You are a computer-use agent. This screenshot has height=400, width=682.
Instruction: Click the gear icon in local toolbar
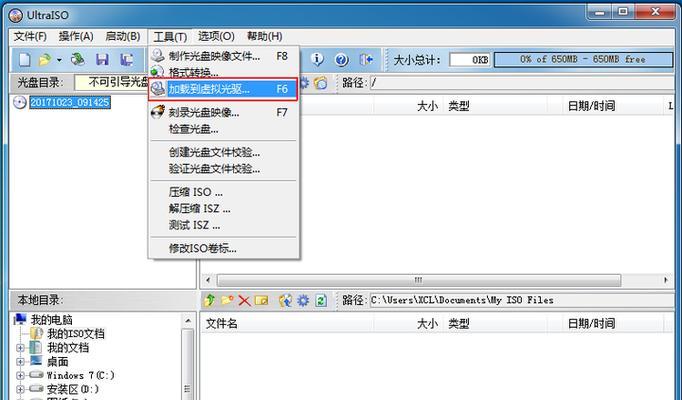tap(303, 300)
